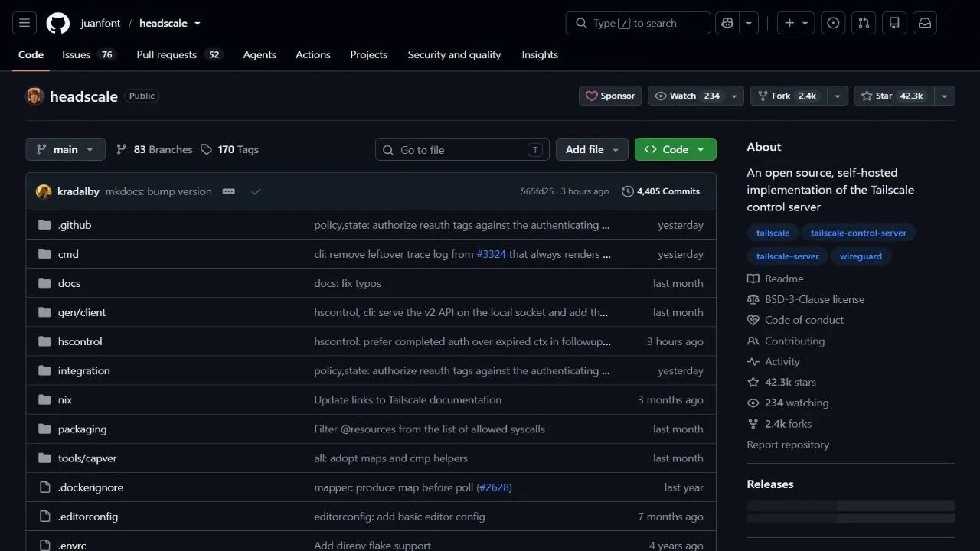980x551 pixels.
Task: Open the .github folder icon
Action: [44, 225]
